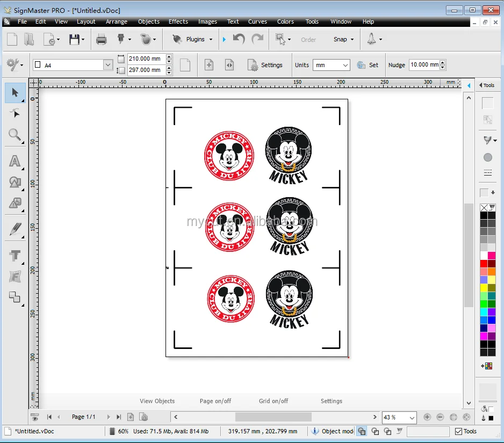Pick the red color swatch in palette
504x443 pixels.
click(x=484, y=264)
